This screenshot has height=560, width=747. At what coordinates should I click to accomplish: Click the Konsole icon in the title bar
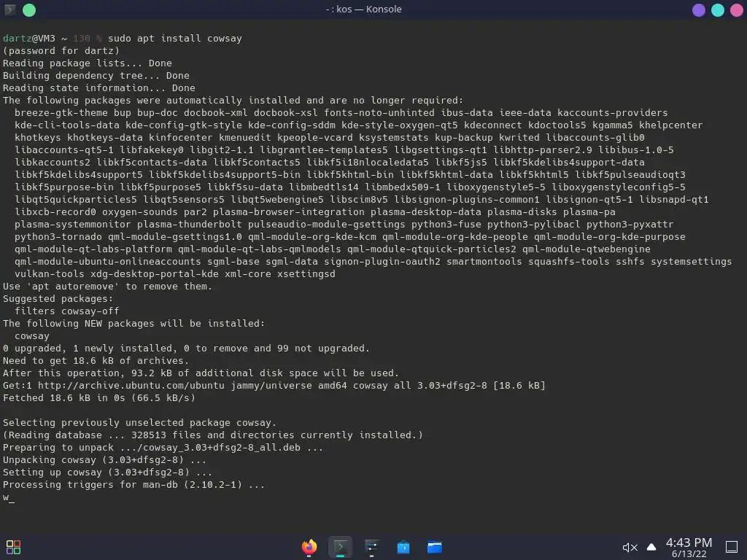tap(10, 9)
